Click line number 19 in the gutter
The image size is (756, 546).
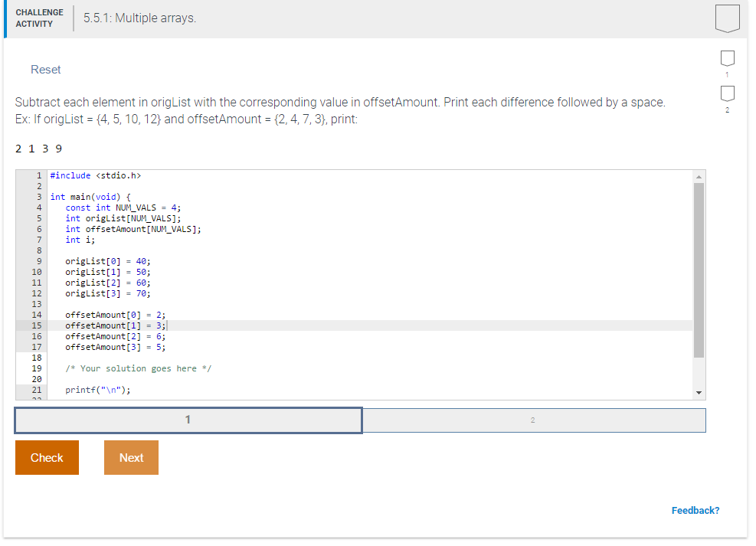37,368
